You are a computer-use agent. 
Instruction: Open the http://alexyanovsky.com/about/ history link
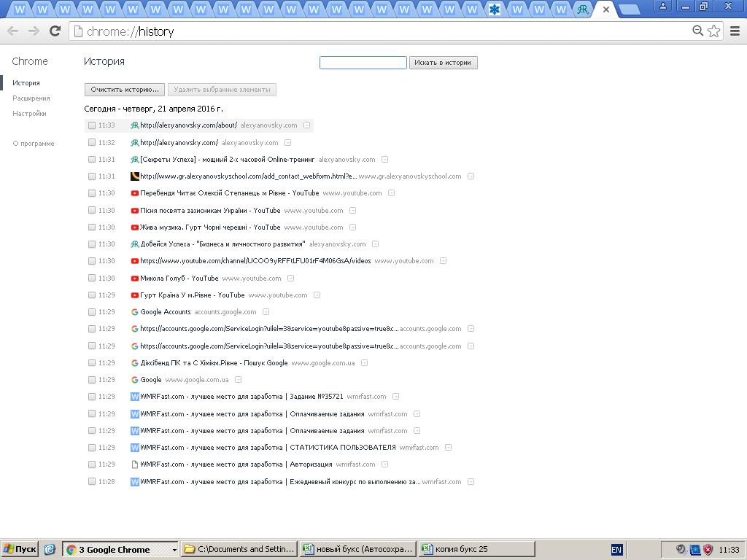click(189, 125)
